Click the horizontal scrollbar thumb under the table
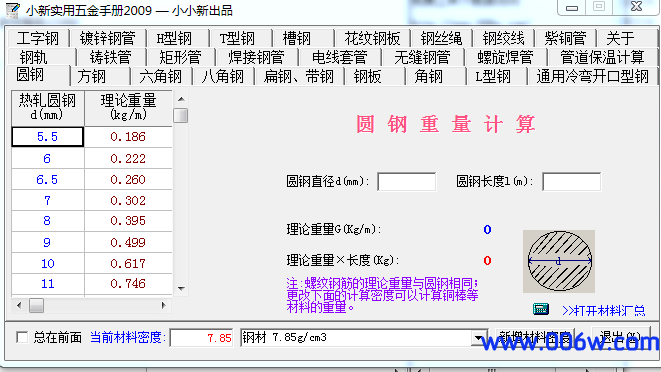Screen dimensions: 661x372 point(36,305)
